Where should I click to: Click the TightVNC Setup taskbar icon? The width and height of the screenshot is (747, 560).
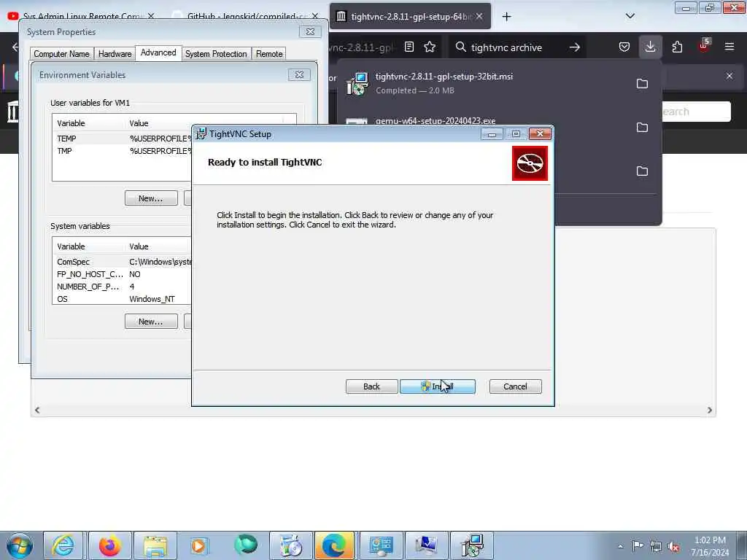click(x=472, y=545)
